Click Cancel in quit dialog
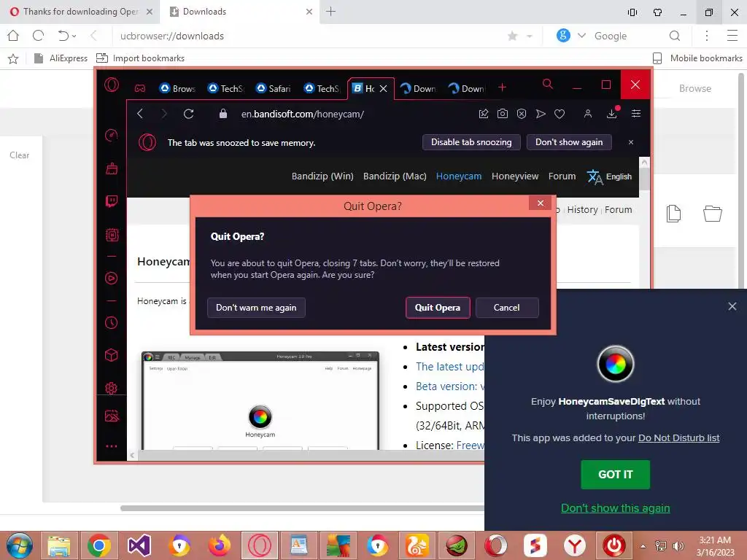This screenshot has width=747, height=560. point(507,308)
